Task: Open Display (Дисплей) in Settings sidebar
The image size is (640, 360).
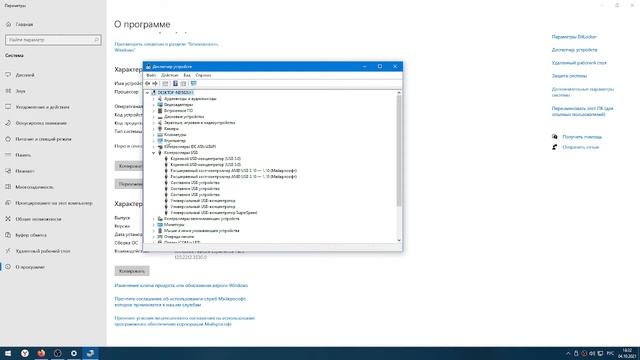Action: click(53, 75)
